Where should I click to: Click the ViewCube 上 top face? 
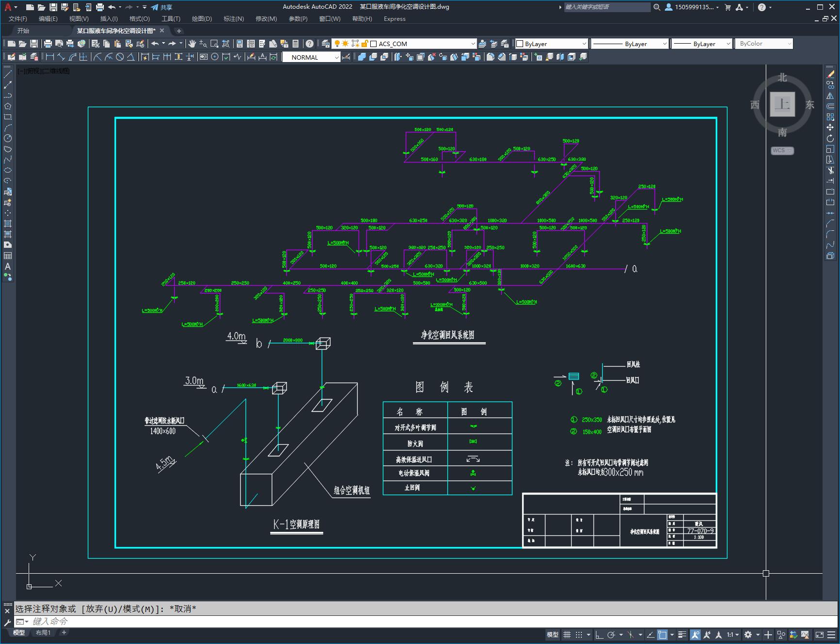(x=782, y=104)
